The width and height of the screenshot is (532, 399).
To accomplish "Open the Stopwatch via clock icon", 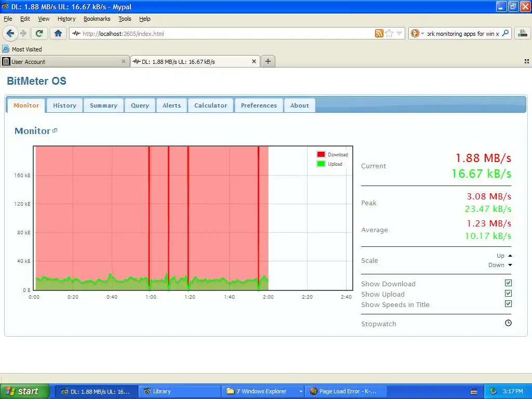I will tap(508, 323).
